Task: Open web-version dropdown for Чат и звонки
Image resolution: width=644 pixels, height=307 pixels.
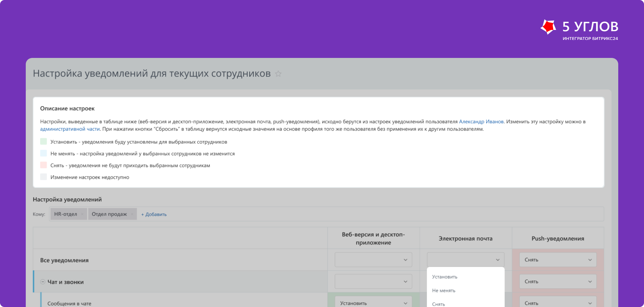Action: click(373, 282)
